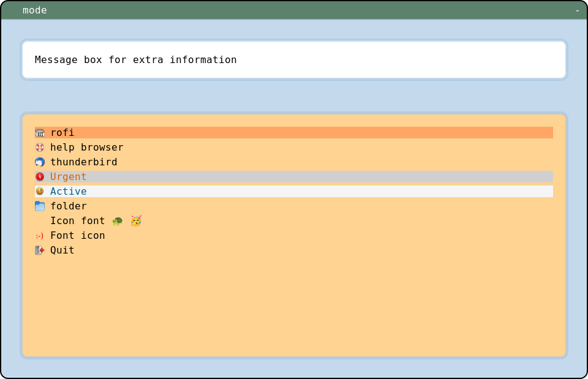Click the exit door icon beside Quit
Image resolution: width=588 pixels, height=379 pixels.
[40, 250]
